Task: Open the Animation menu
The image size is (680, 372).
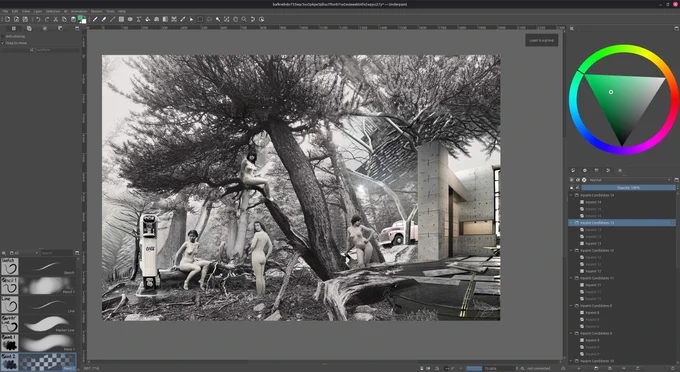Action: point(79,11)
